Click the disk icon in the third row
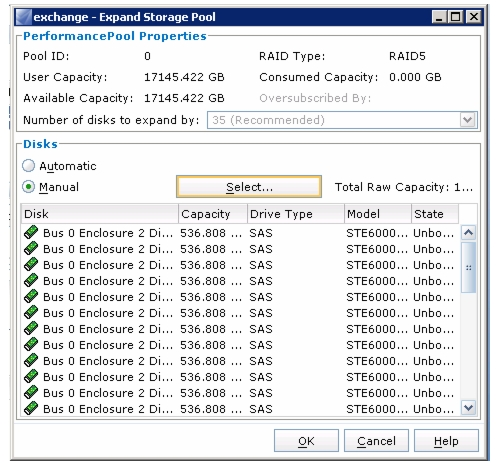Viewport: 499px width, 463px height. (x=31, y=264)
